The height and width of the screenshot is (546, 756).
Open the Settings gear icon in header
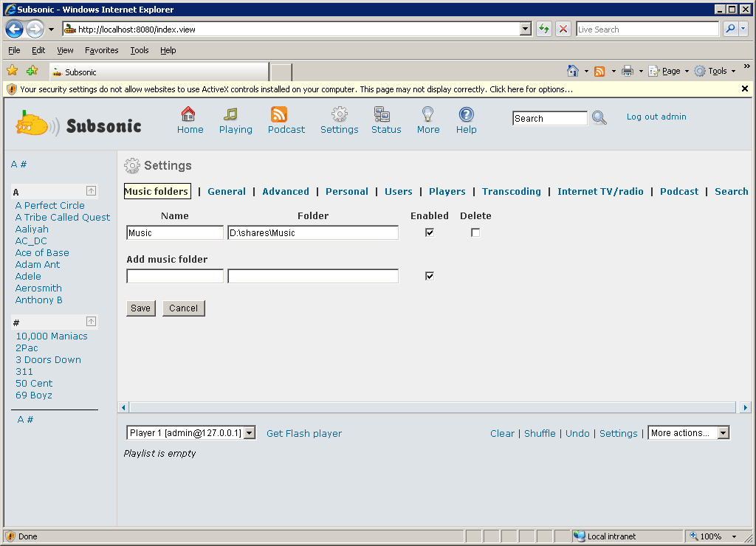tap(340, 114)
